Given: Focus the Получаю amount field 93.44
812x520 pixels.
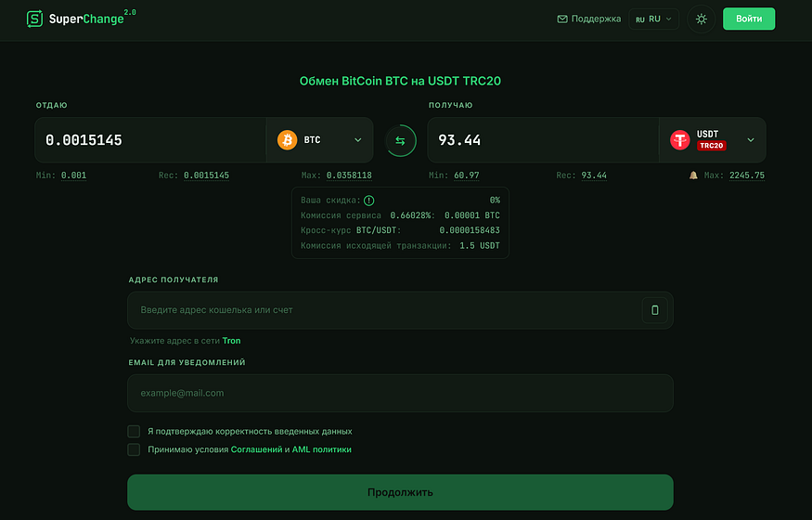Looking at the screenshot, I should pyautogui.click(x=543, y=140).
